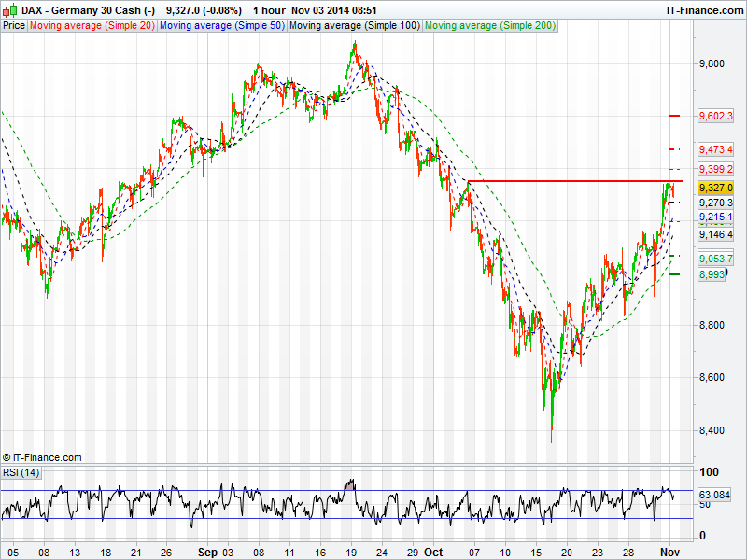The height and width of the screenshot is (560, 747).
Task: Click the 9,053.7 green price label
Action: 715,259
